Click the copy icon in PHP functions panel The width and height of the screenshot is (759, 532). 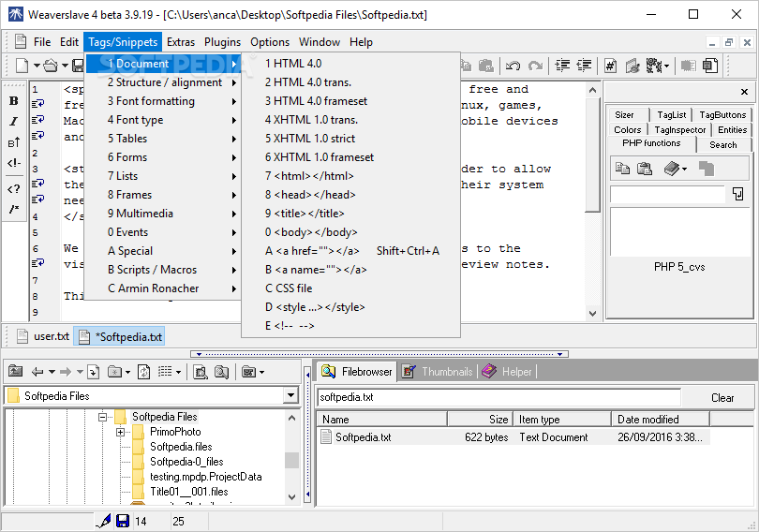click(622, 169)
